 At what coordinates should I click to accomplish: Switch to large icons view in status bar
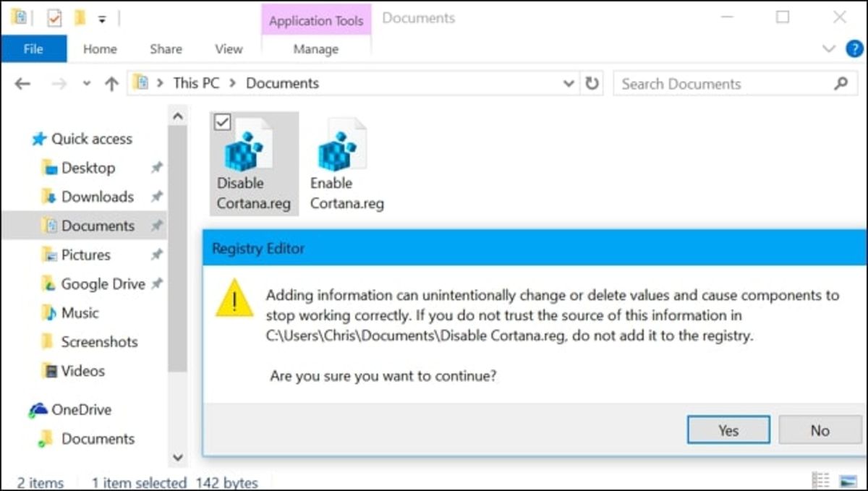tap(847, 481)
